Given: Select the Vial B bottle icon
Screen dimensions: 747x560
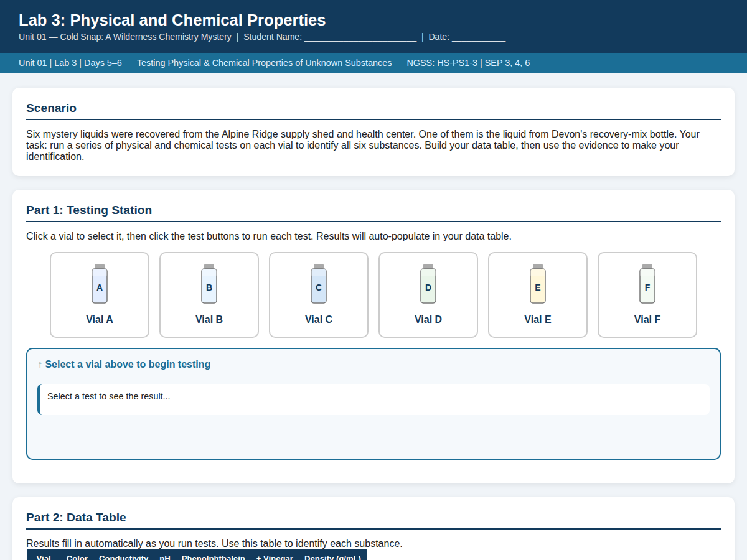Looking at the screenshot, I should tap(209, 284).
